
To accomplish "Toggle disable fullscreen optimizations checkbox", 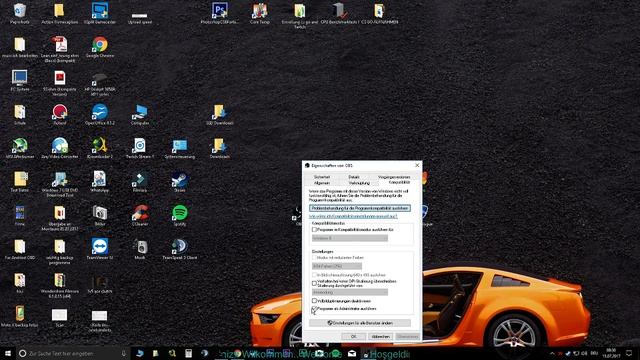I will [x=314, y=301].
